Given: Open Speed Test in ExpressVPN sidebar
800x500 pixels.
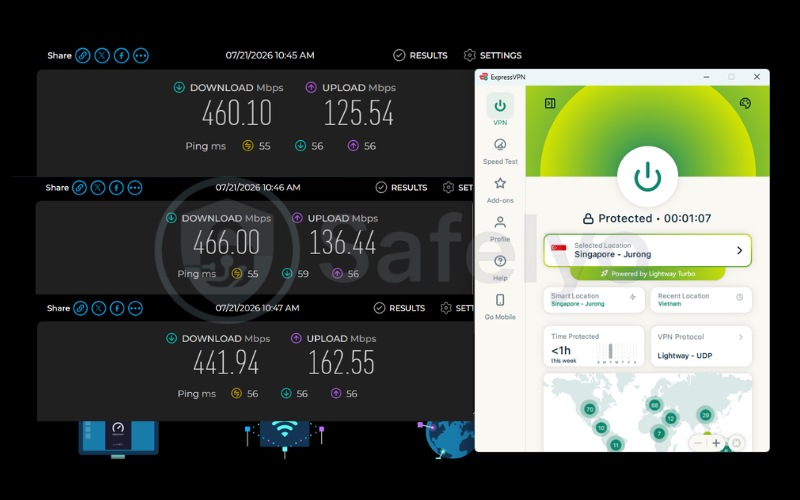Looking at the screenshot, I should [500, 152].
